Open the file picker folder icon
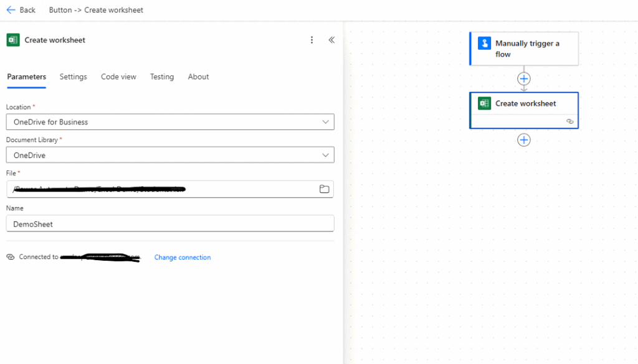The height and width of the screenshot is (364, 638). (x=324, y=189)
